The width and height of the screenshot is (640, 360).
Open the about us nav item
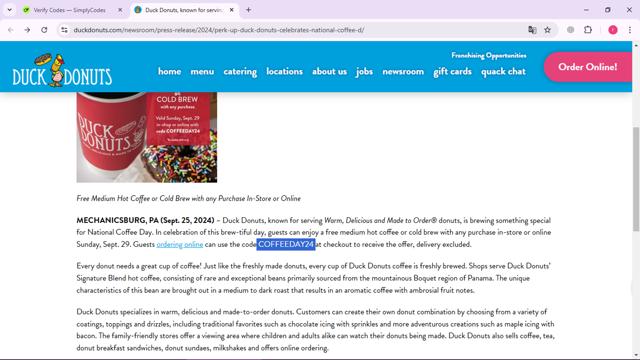coord(329,71)
